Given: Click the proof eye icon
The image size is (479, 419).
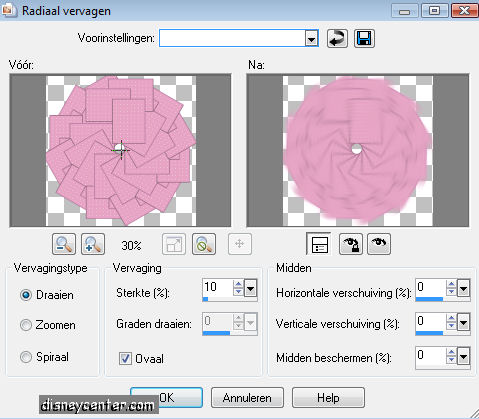Looking at the screenshot, I should click(379, 244).
